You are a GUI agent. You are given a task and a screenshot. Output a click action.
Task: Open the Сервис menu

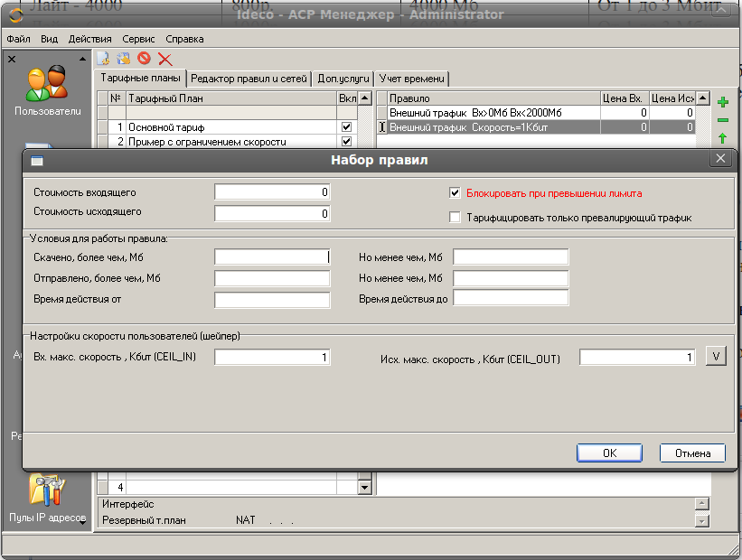(138, 40)
